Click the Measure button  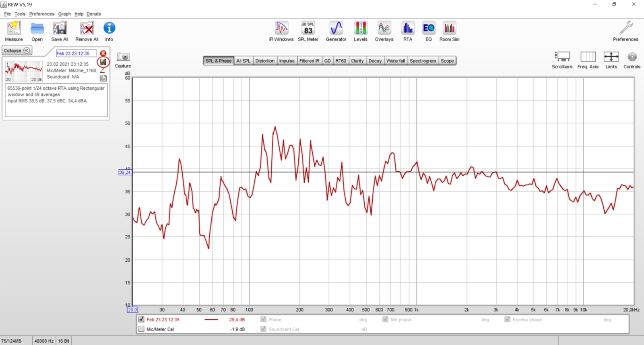pyautogui.click(x=14, y=31)
